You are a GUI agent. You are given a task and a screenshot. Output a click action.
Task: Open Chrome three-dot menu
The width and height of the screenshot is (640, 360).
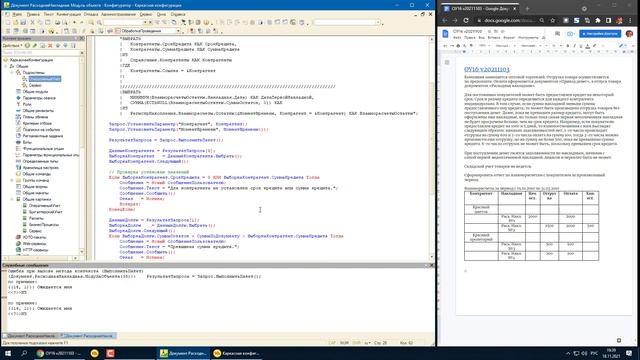[x=631, y=20]
